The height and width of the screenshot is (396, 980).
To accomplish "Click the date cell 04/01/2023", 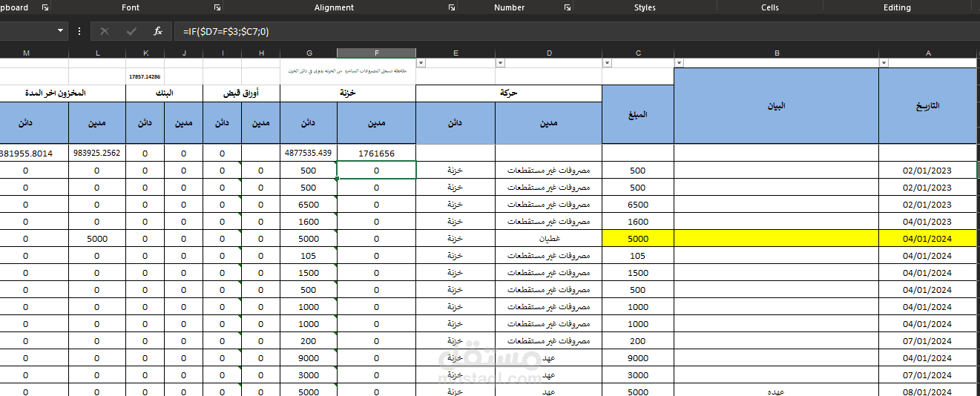I will tap(928, 222).
